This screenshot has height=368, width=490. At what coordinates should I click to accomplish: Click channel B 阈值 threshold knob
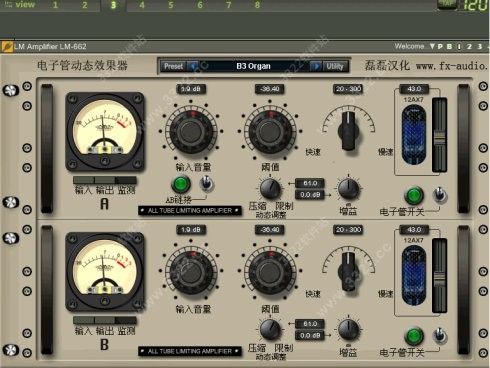coord(270,272)
